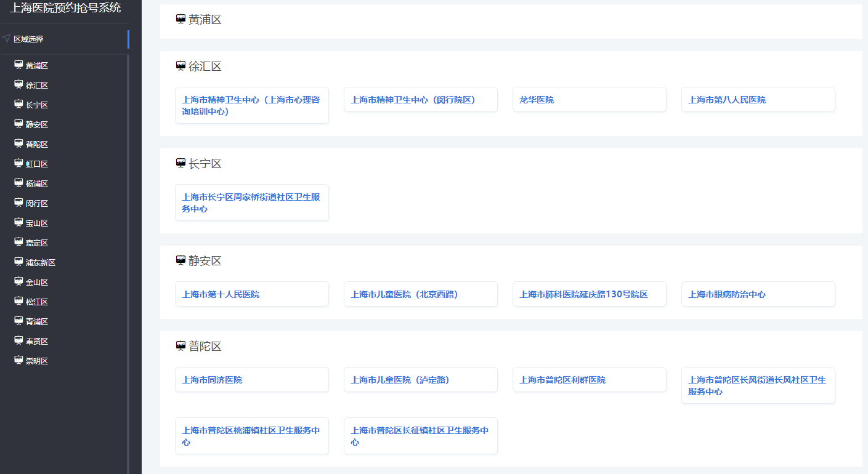
Task: Select 杨浦区 in the sidebar list
Action: point(37,183)
